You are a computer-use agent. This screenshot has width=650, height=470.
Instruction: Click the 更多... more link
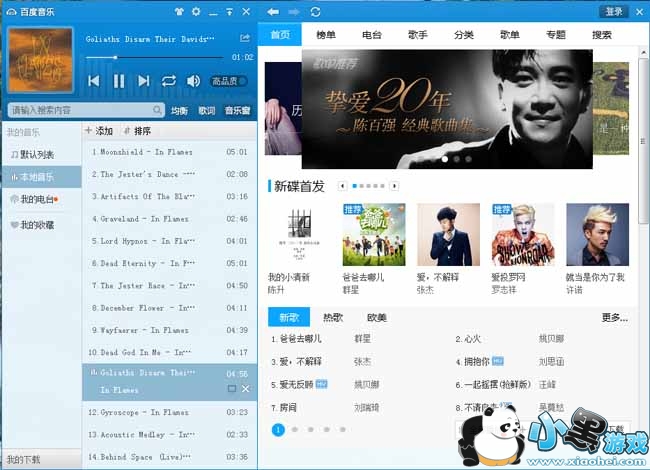[614, 317]
